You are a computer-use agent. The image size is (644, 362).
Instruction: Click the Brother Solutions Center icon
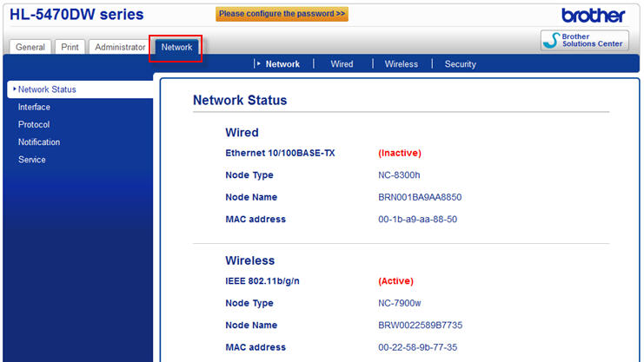pyautogui.click(x=551, y=41)
